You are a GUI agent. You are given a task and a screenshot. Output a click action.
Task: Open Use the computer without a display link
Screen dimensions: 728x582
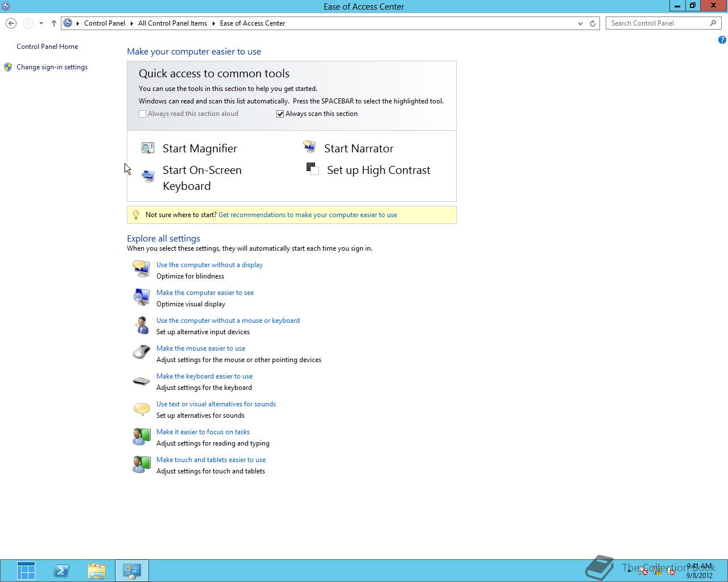click(x=209, y=265)
